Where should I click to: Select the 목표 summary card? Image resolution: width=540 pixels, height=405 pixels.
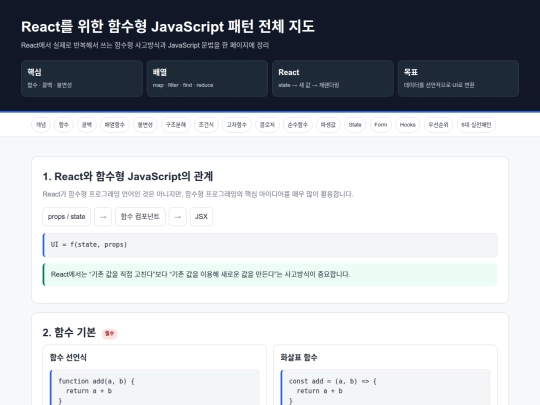tap(458, 79)
